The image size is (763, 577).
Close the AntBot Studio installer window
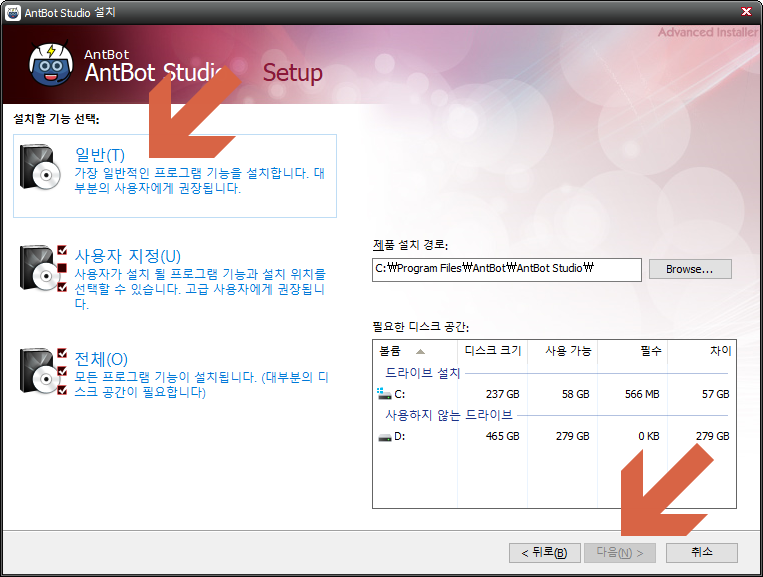pyautogui.click(x=746, y=12)
